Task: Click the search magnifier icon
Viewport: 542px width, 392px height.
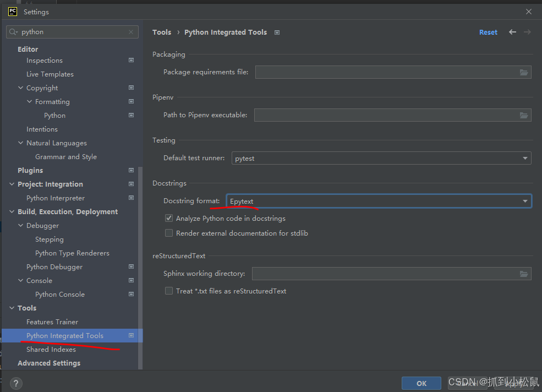Action: 13,32
